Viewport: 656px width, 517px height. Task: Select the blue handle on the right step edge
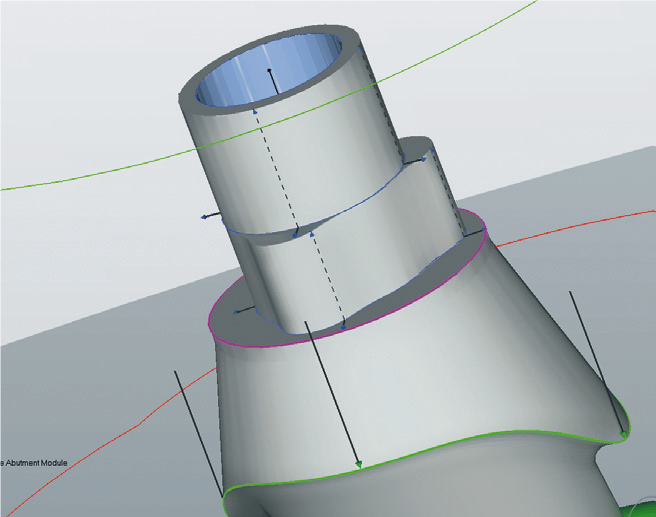point(425,159)
